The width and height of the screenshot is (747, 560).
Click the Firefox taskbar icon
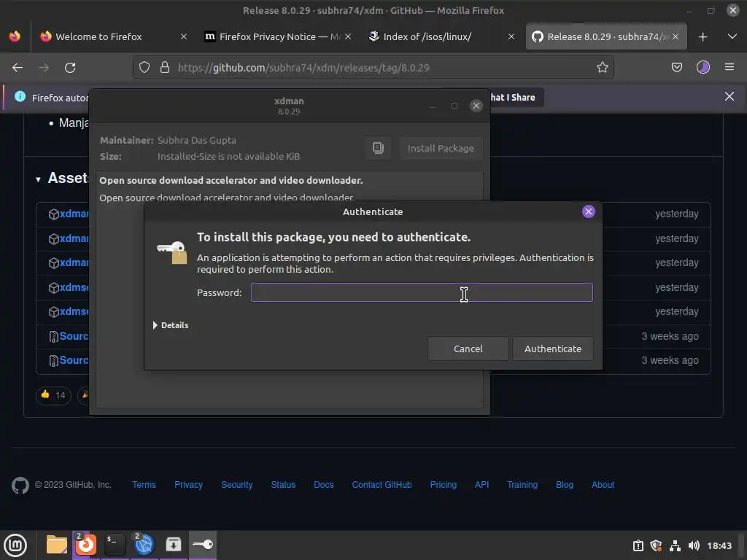[x=86, y=545]
